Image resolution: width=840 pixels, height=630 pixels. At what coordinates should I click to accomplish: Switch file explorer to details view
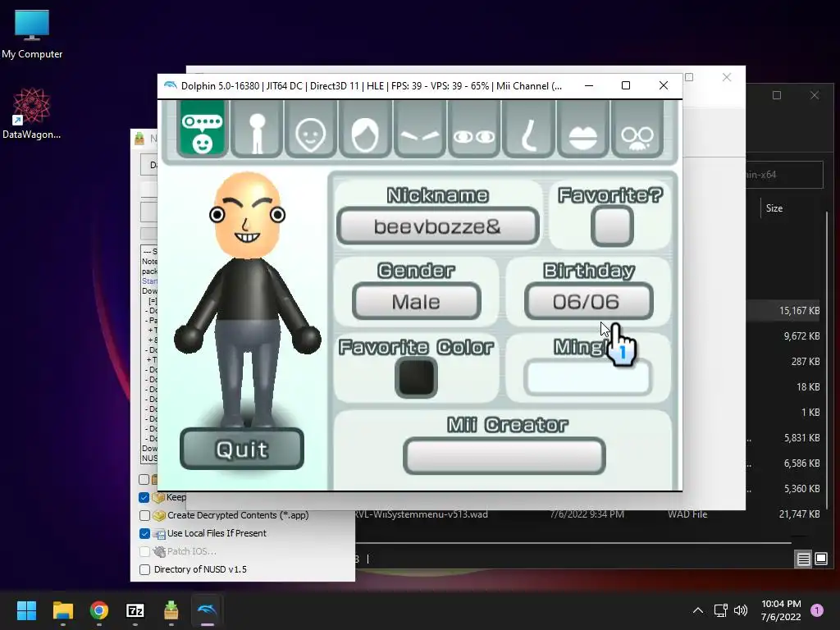pos(804,559)
